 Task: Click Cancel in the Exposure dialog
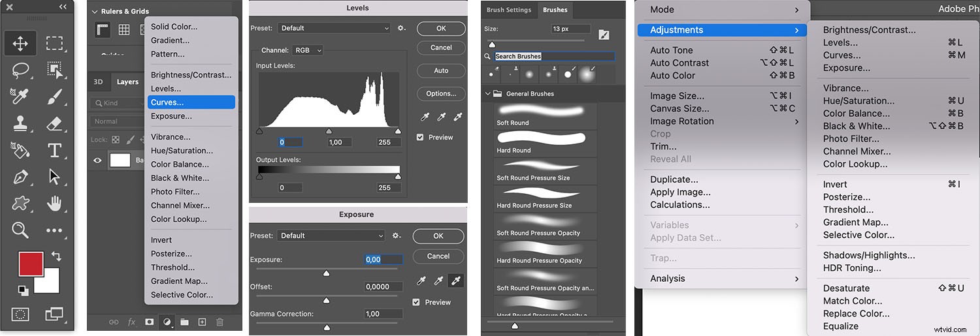438,256
